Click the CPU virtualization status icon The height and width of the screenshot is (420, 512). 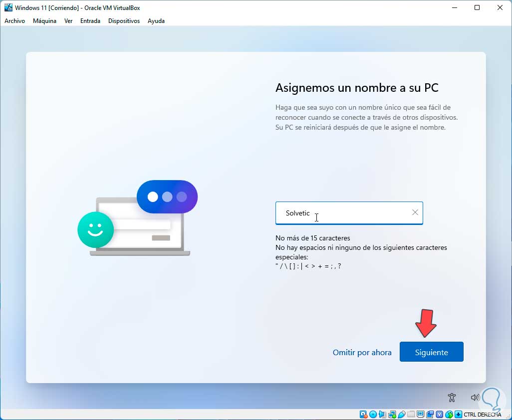(x=439, y=415)
